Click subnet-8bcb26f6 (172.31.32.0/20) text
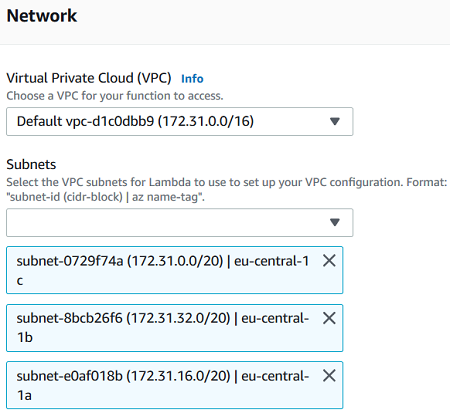The height and width of the screenshot is (413, 450). click(123, 318)
